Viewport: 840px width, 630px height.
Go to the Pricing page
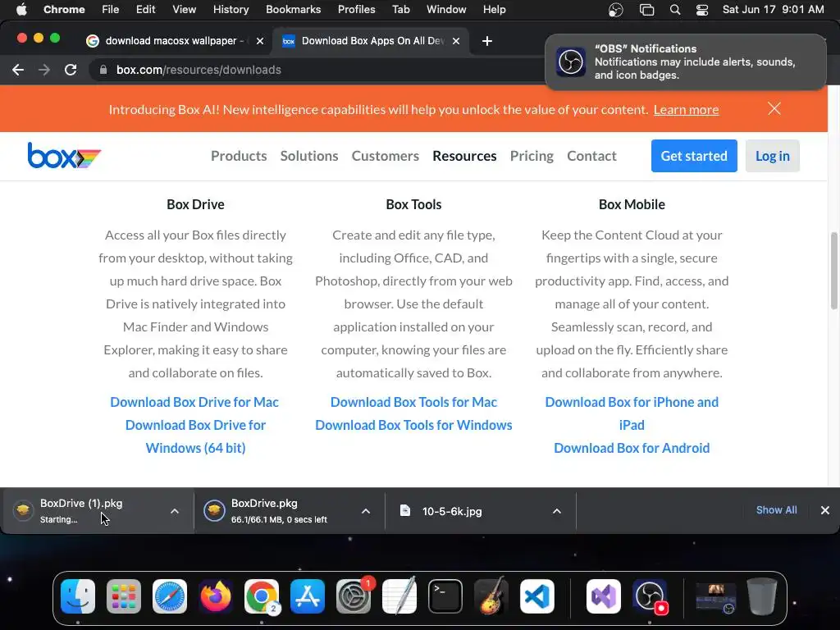click(x=532, y=156)
